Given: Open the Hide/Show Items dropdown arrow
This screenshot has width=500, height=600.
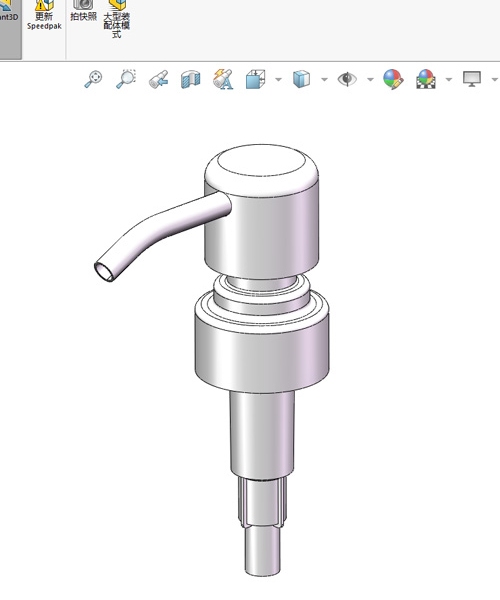Looking at the screenshot, I should [x=370, y=80].
